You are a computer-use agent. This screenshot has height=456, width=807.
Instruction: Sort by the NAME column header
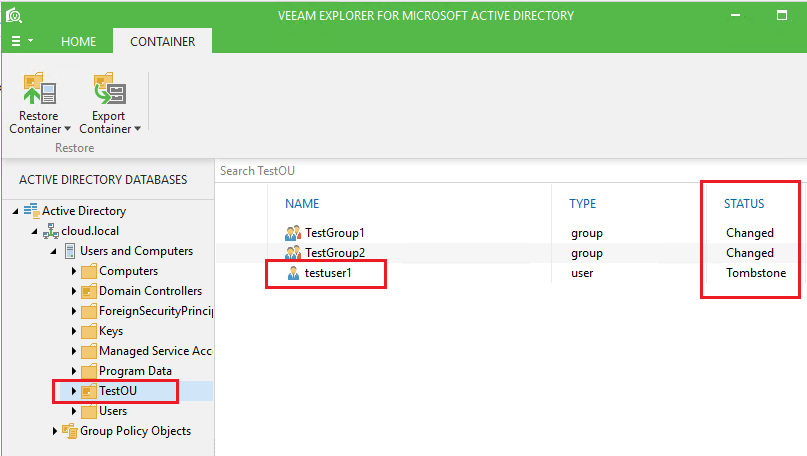click(x=302, y=204)
